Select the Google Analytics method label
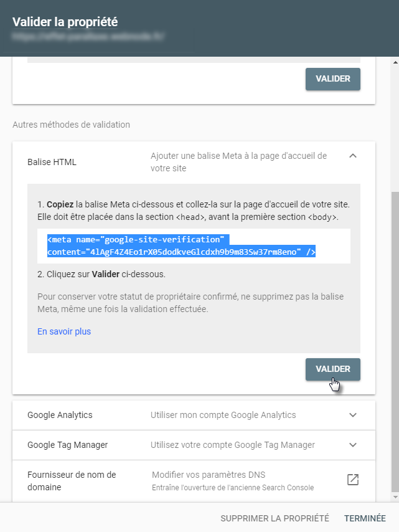The width and height of the screenshot is (399, 532). pyautogui.click(x=60, y=415)
